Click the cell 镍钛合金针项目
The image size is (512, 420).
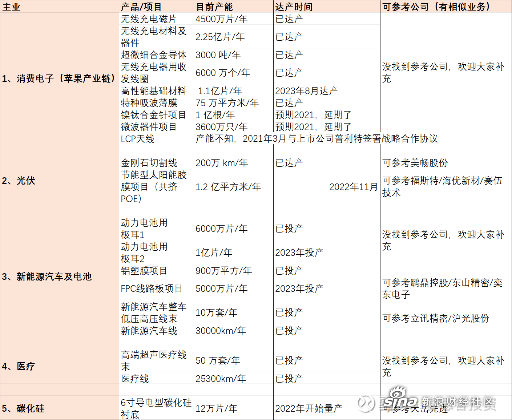tap(156, 114)
